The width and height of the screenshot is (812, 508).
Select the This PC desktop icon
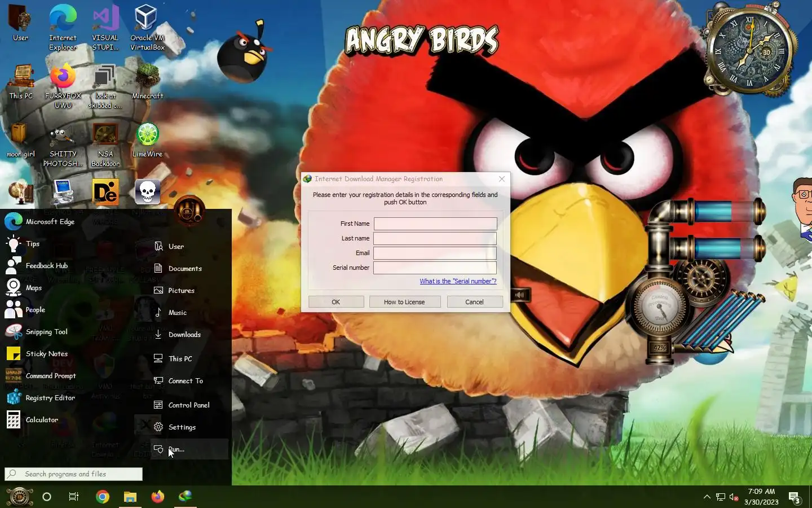coord(21,82)
